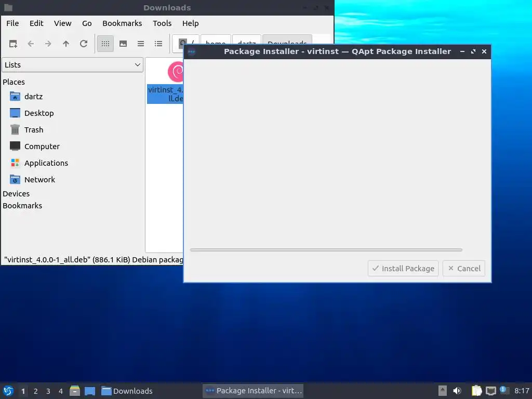
Task: Open the View menu
Action: (x=62, y=23)
